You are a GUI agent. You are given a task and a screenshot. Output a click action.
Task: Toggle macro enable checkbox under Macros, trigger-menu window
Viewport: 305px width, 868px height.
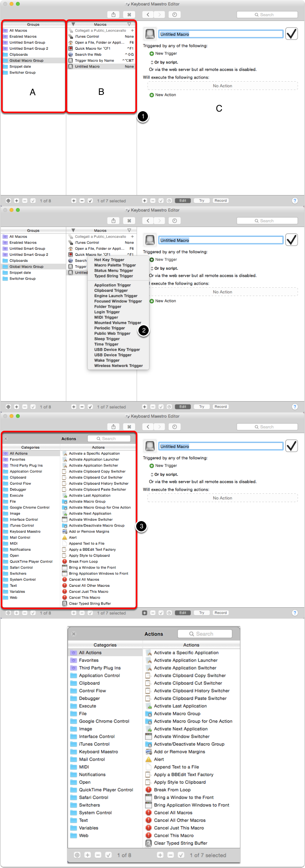[x=90, y=407]
